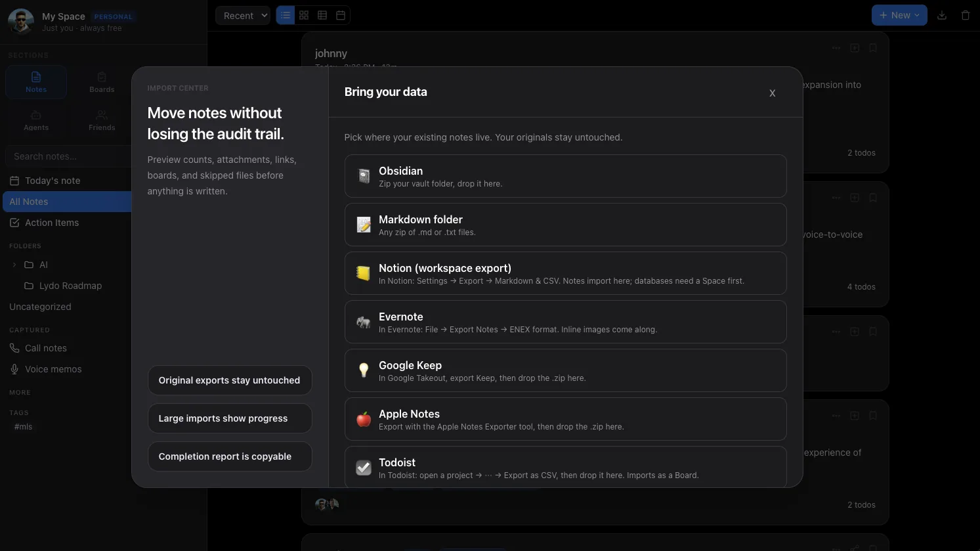
Task: Click the Voice memos microphone icon
Action: pos(14,369)
